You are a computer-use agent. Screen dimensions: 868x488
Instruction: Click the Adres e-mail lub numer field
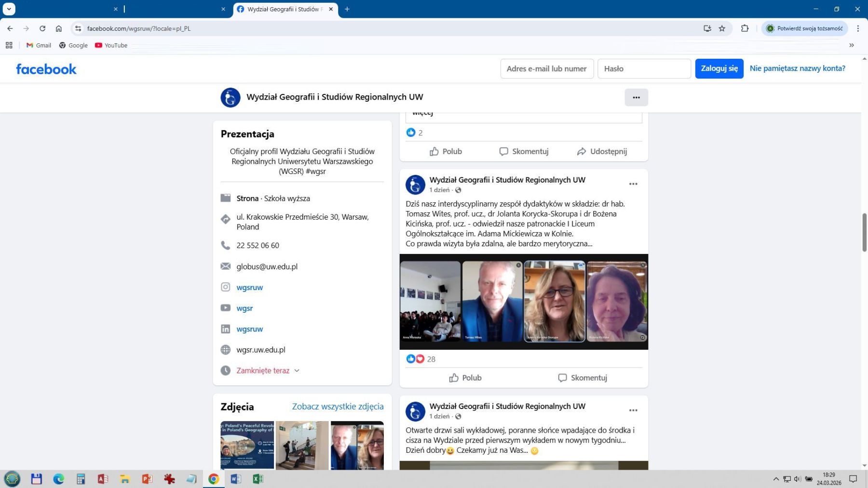click(x=547, y=68)
